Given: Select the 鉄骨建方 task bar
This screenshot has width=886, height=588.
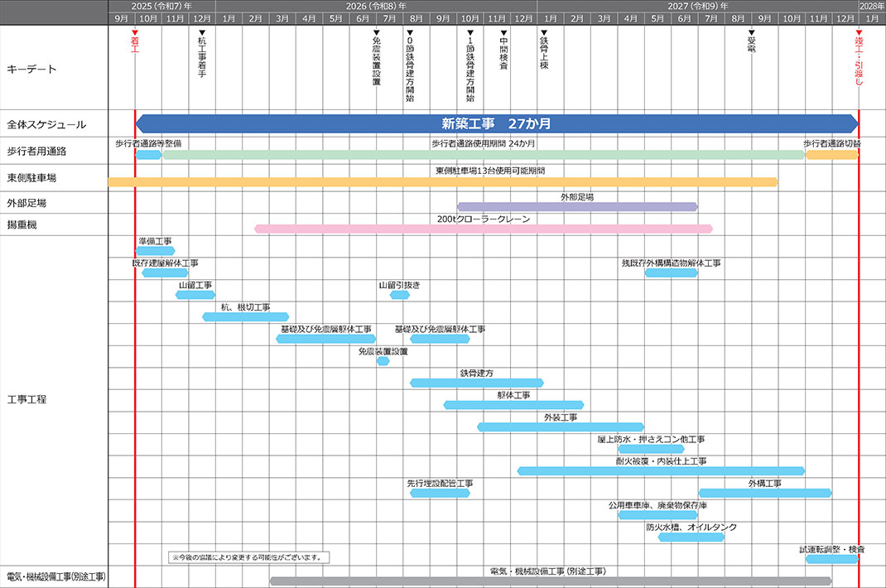Looking at the screenshot, I should click(477, 383).
